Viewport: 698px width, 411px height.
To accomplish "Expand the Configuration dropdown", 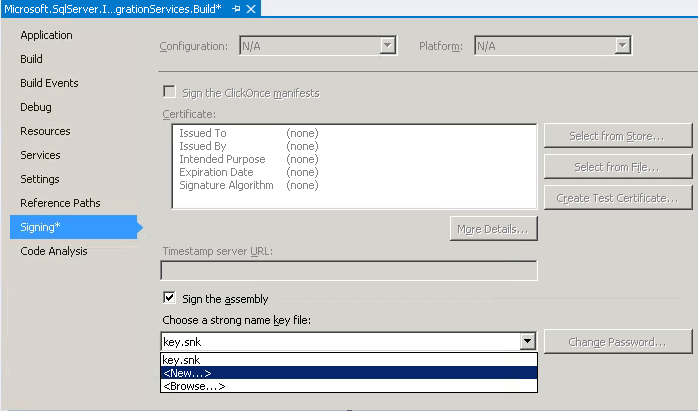I will point(388,45).
